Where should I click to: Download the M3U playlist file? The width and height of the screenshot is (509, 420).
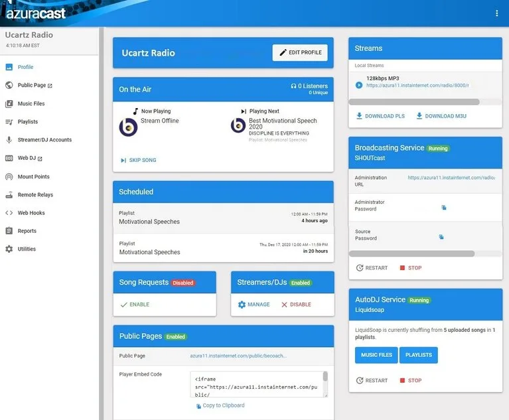click(x=441, y=116)
